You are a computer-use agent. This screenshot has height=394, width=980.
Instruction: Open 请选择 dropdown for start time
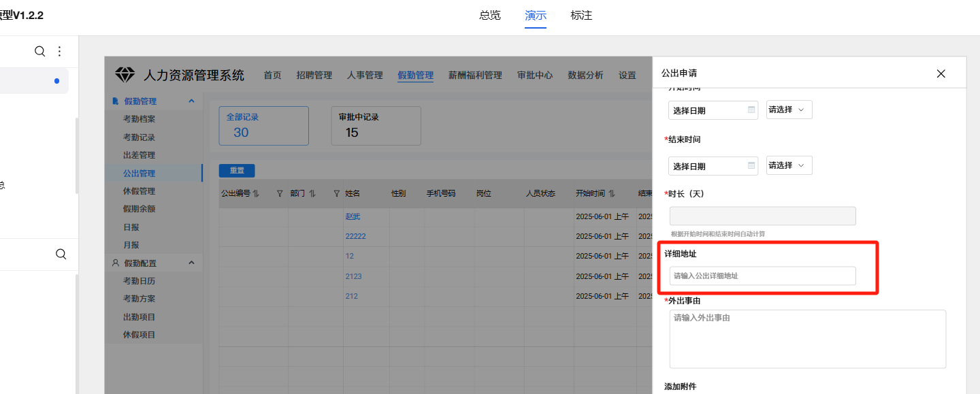pyautogui.click(x=789, y=110)
